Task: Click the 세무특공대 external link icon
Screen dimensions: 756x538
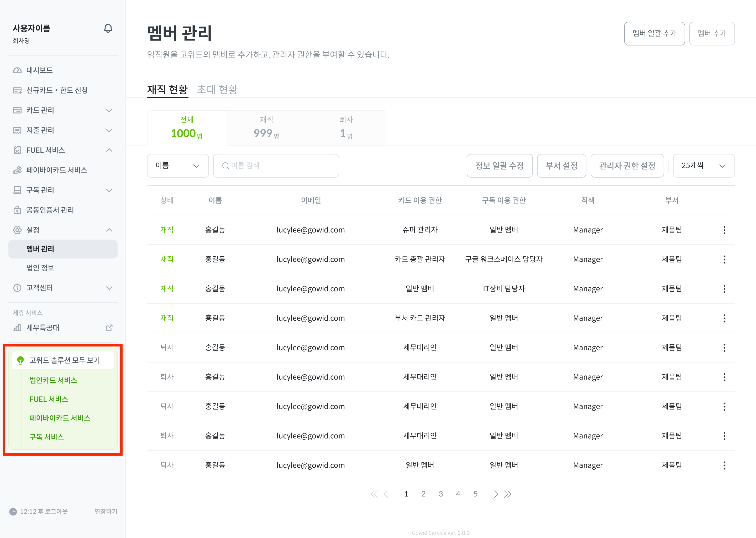Action: 109,328
